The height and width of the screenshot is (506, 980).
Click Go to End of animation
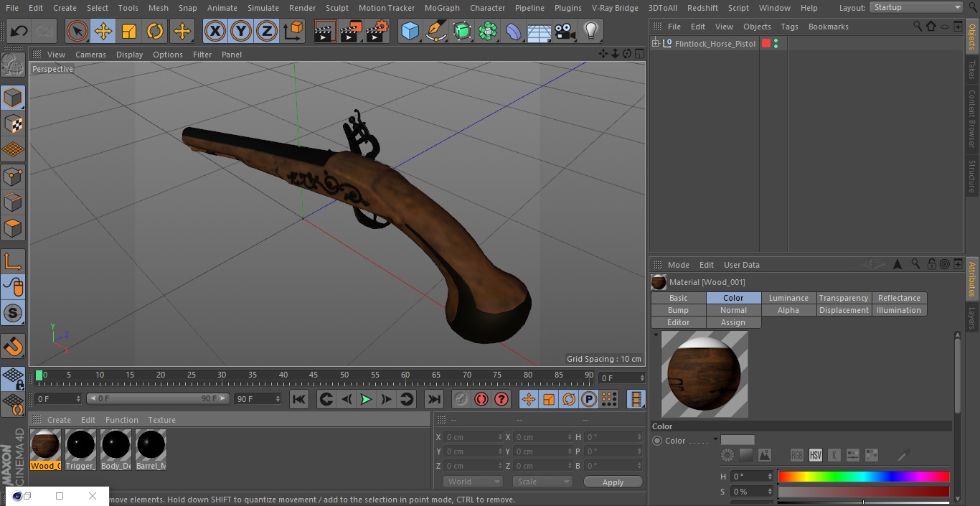434,399
